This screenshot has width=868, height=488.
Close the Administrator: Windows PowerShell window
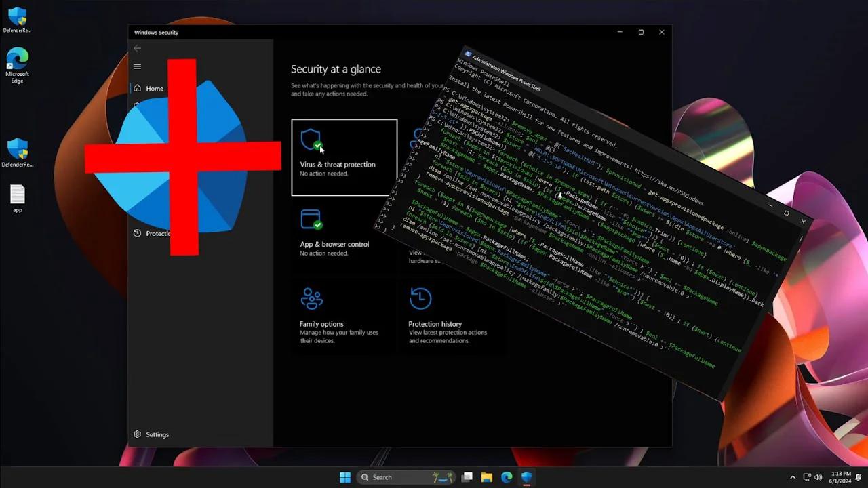[x=803, y=221]
